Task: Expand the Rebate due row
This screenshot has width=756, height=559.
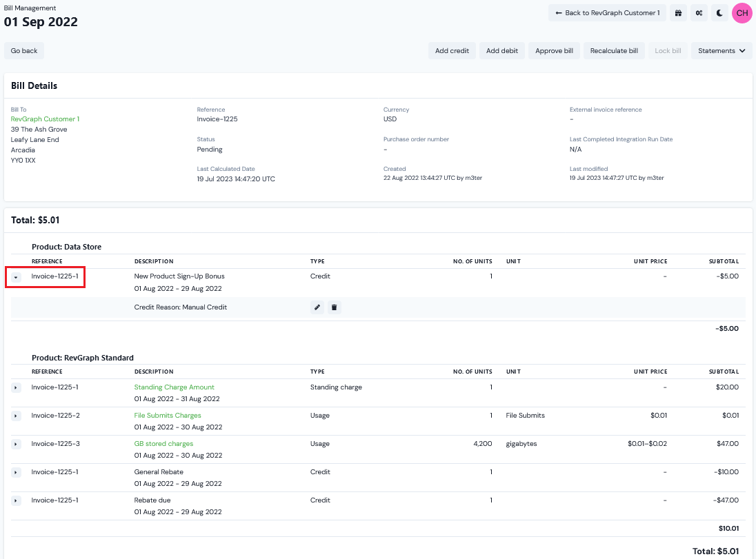Action: pos(16,500)
